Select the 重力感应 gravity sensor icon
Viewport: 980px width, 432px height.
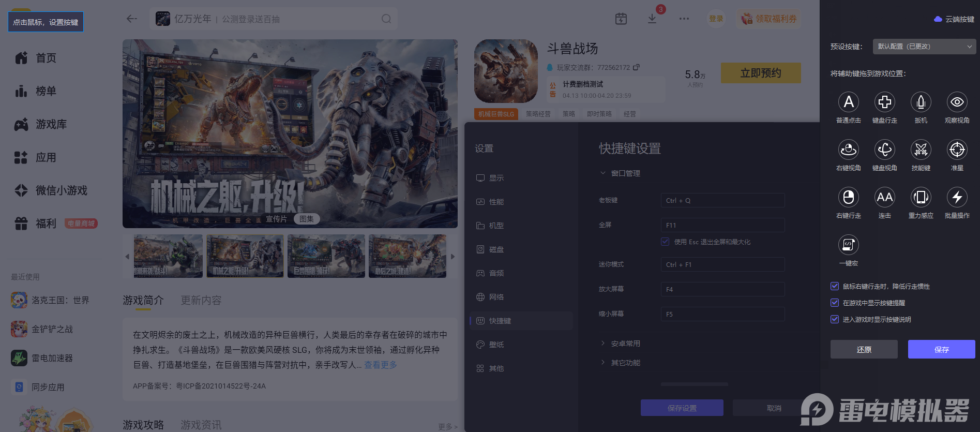(921, 197)
